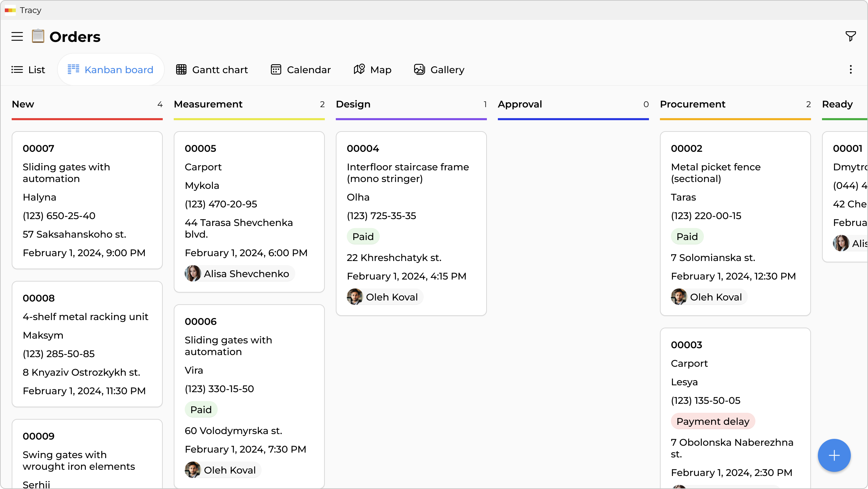The image size is (868, 489).
Task: Select the Kanban board tab
Action: [111, 69]
